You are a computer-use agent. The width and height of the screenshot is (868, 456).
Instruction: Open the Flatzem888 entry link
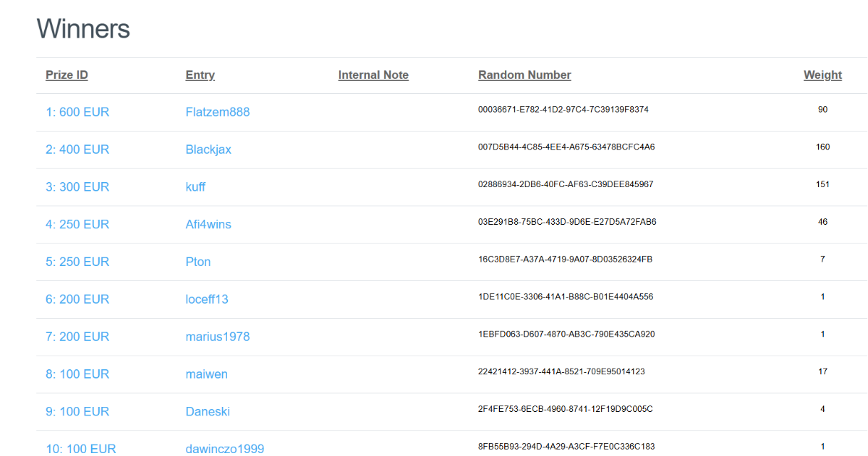(x=218, y=112)
